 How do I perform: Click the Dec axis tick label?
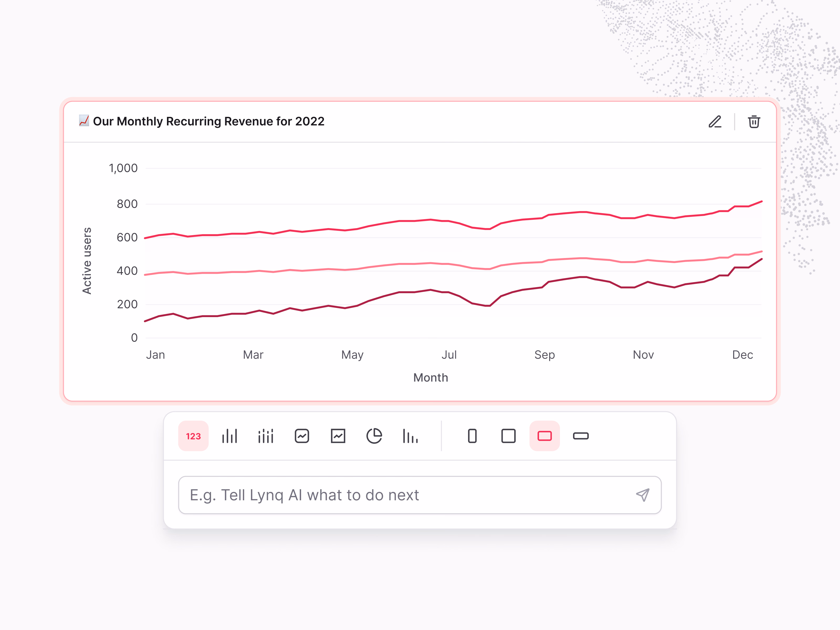(x=743, y=355)
